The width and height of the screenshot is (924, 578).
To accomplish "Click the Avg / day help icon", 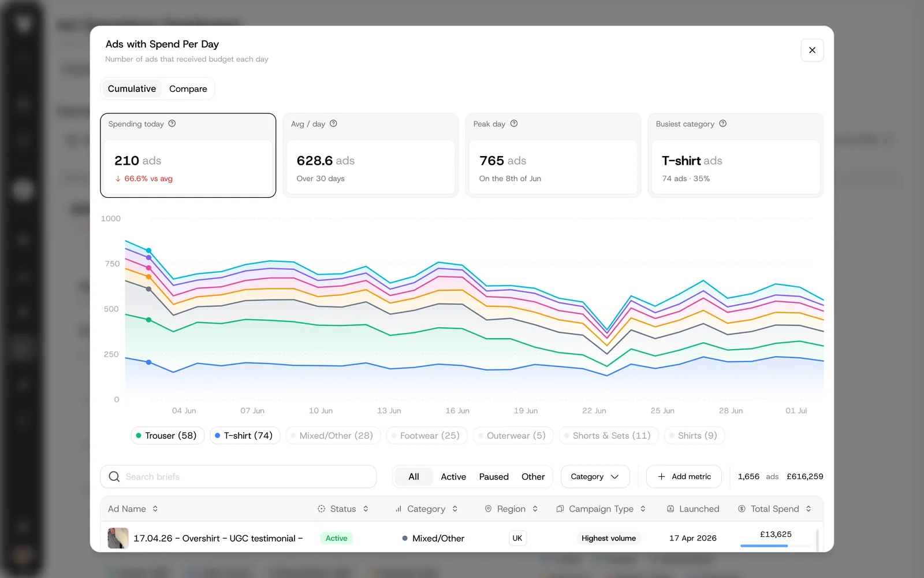I will [x=333, y=124].
